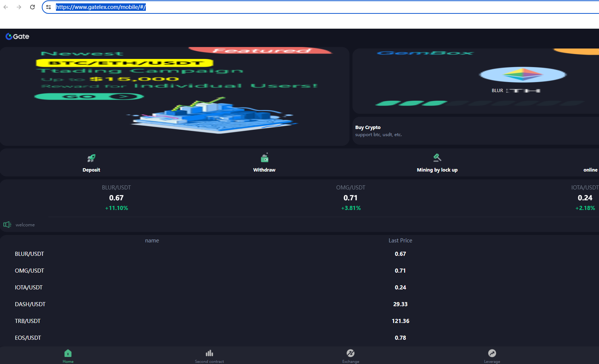Click the 'Featured' red banner tag

pyautogui.click(x=261, y=51)
